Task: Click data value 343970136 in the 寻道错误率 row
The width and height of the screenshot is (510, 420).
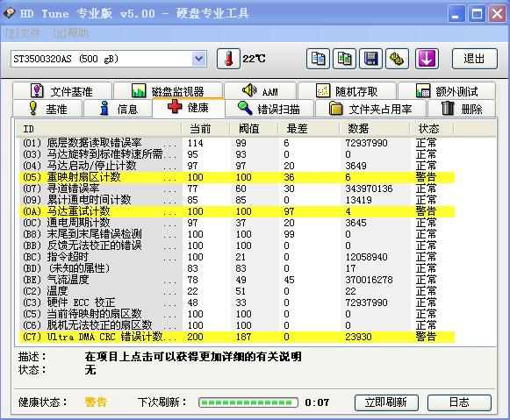Action: tap(369, 189)
